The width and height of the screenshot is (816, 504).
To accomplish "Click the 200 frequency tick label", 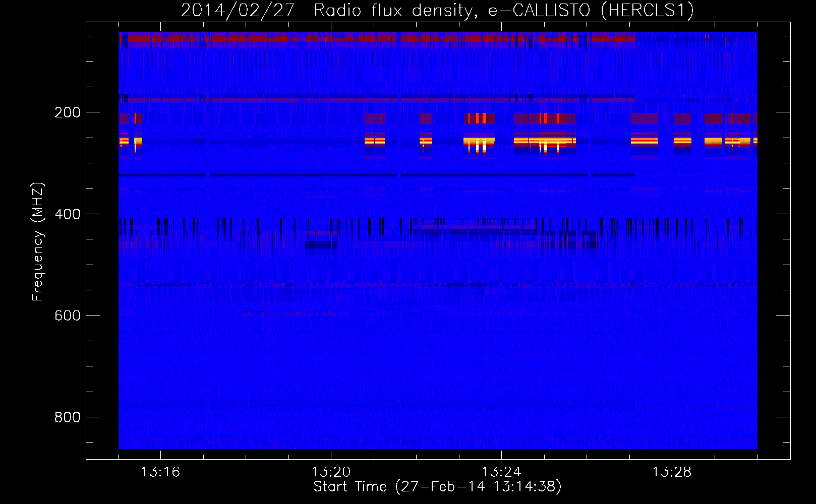I will point(68,112).
